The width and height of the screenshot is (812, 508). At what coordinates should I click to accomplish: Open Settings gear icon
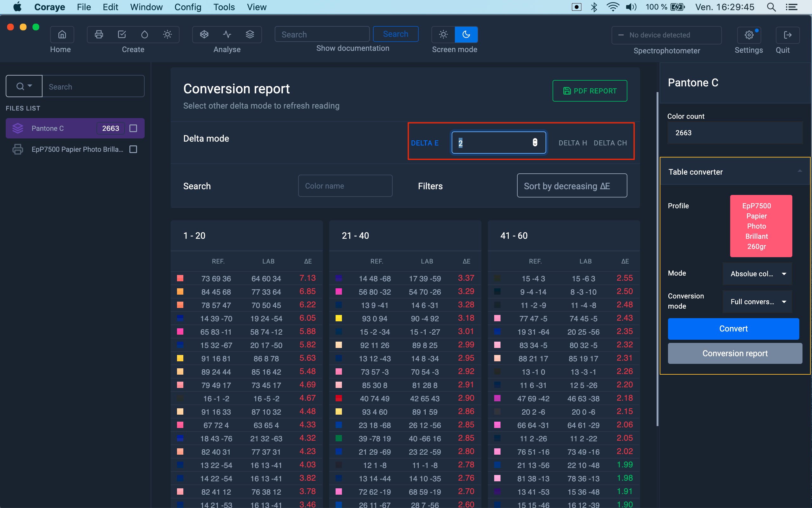(x=749, y=35)
